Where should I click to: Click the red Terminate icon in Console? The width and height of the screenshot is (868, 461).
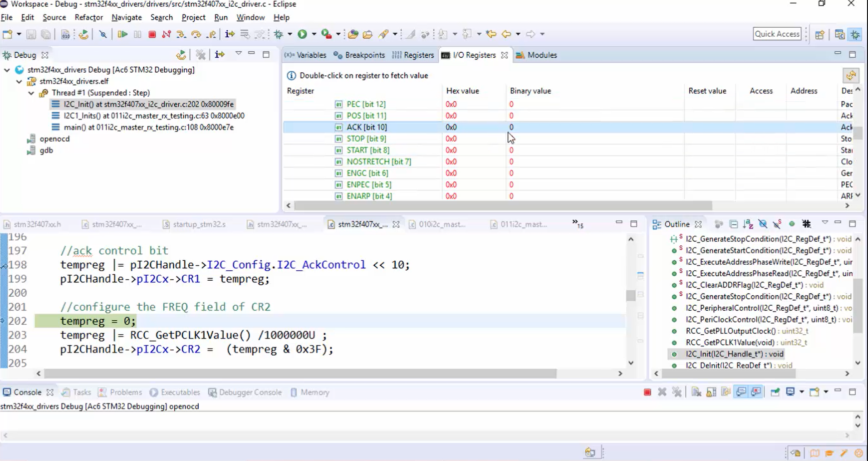tap(647, 392)
